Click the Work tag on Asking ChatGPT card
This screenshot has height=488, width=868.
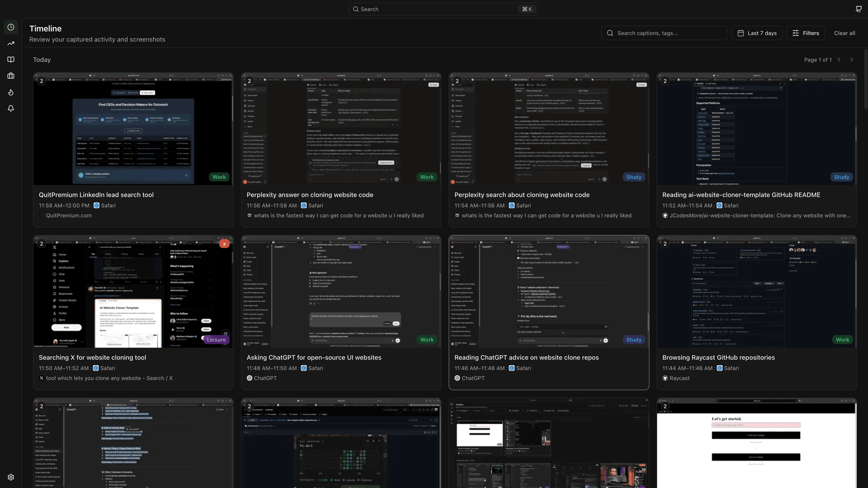coord(427,340)
